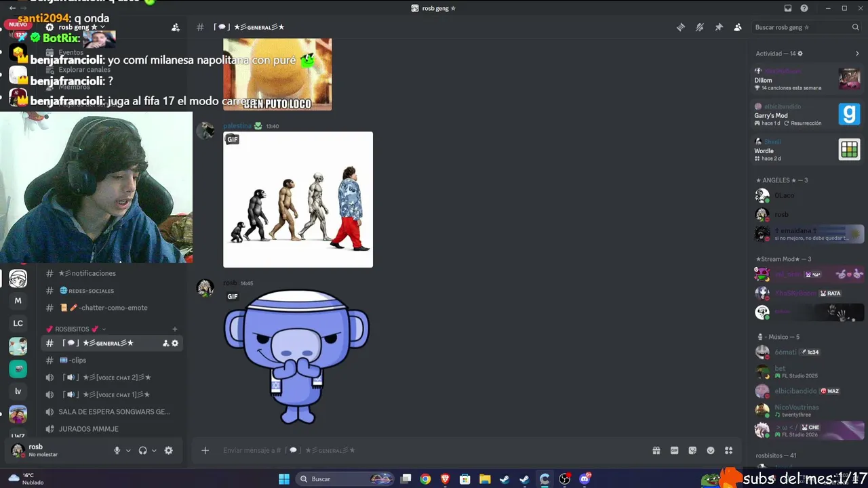Toggle the member list icon
This screenshot has width=868, height=488.
click(x=738, y=27)
